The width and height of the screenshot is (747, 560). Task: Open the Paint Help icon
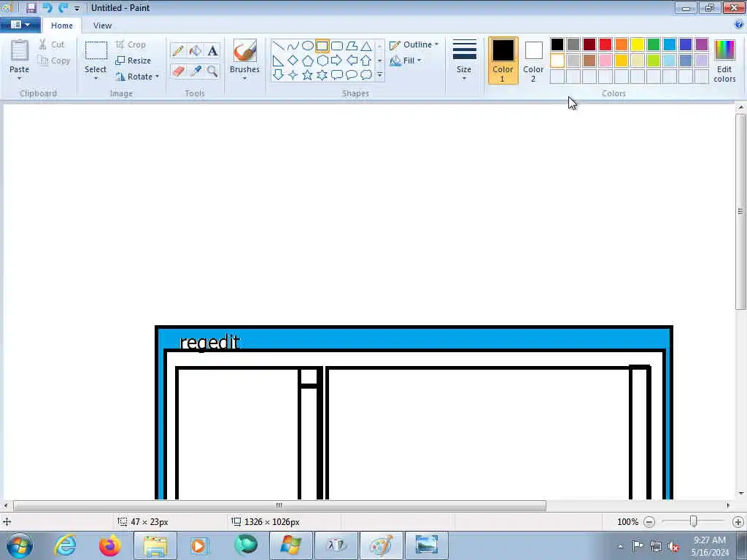(x=739, y=24)
